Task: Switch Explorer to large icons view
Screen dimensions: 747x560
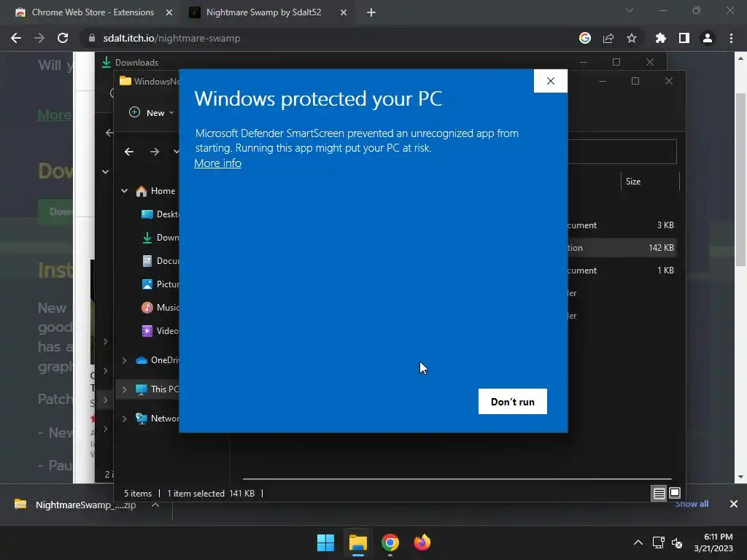Action: tap(675, 493)
